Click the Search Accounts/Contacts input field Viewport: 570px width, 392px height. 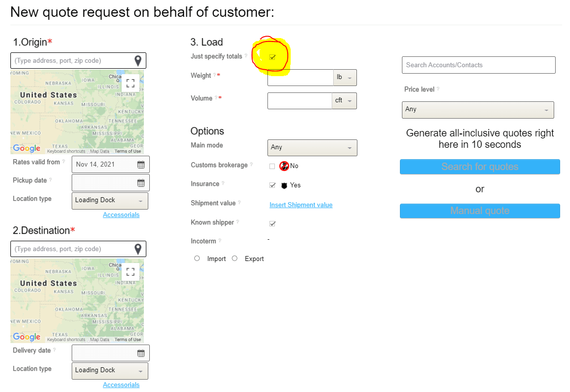pyautogui.click(x=478, y=65)
